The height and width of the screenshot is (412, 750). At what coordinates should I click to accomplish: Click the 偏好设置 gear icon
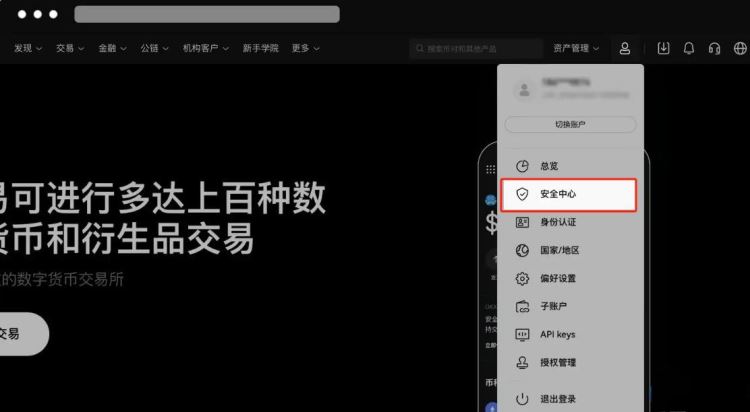(x=521, y=279)
